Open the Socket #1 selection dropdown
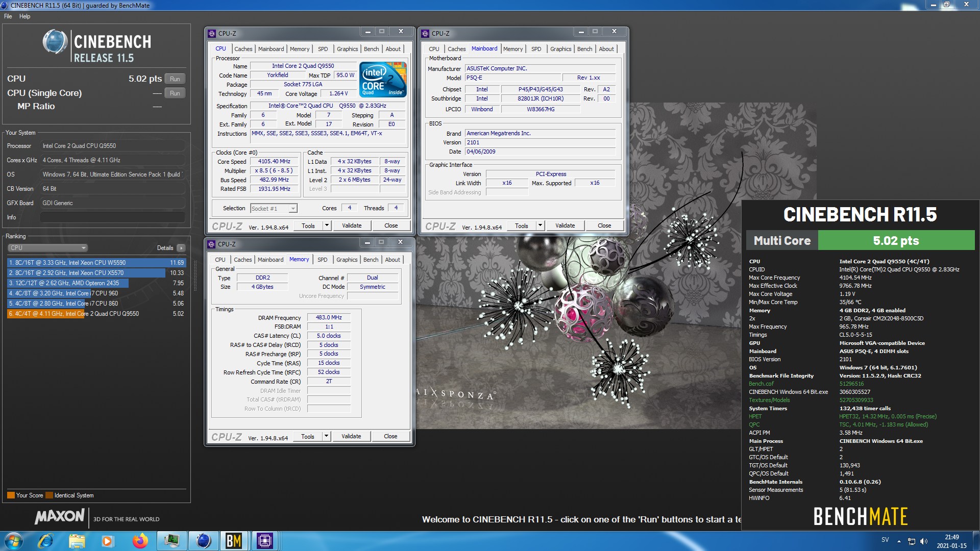 274,208
